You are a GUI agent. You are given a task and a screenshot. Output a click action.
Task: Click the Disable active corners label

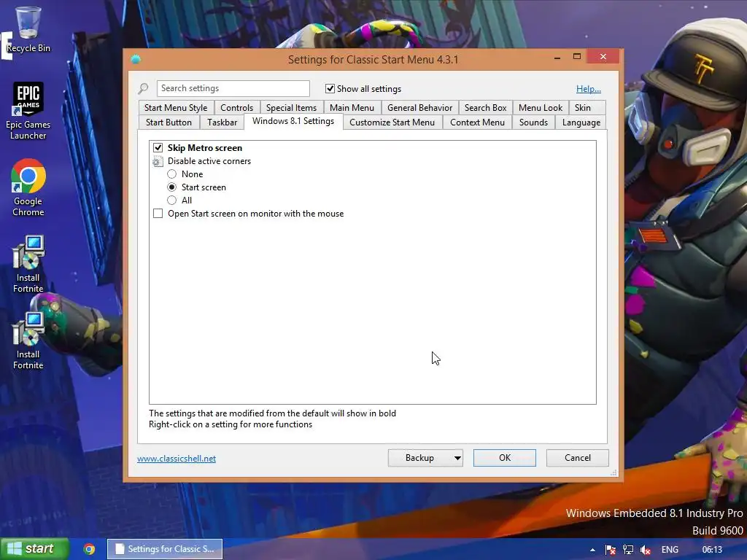pyautogui.click(x=209, y=161)
